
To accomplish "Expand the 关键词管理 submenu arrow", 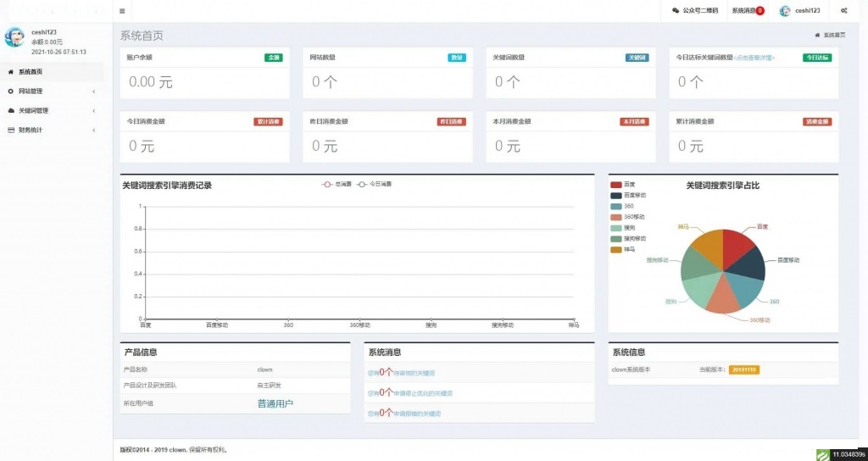I will (93, 110).
